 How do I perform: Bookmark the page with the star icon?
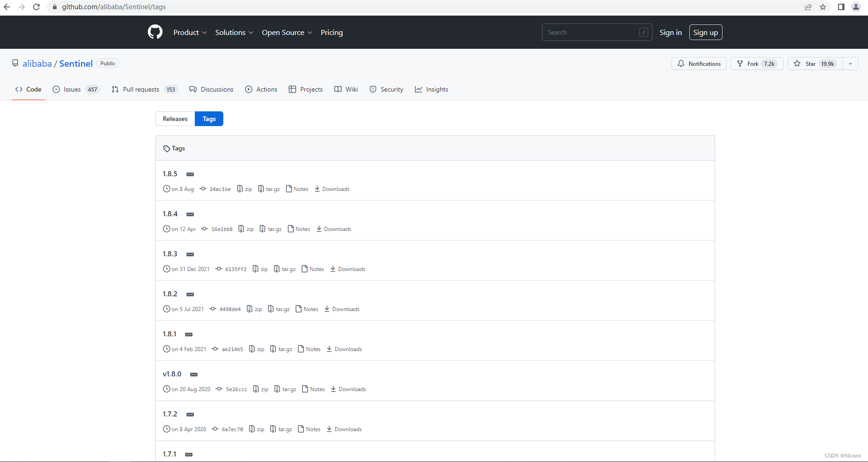pyautogui.click(x=823, y=7)
